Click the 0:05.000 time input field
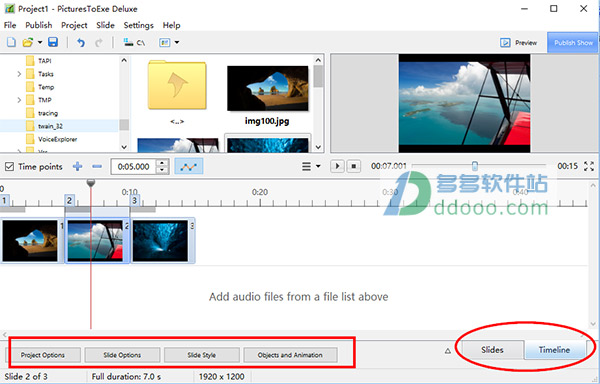Image resolution: width=600 pixels, height=384 pixels. pos(133,166)
